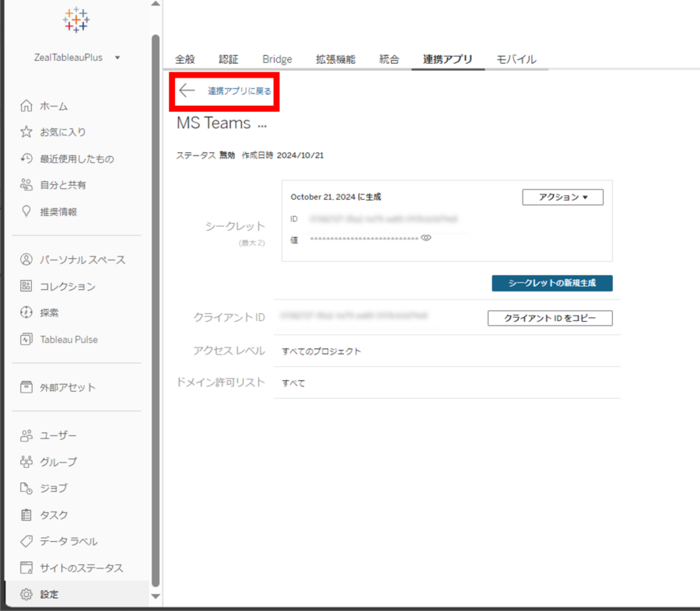Switch to the 統合 tab
Screen dimensions: 700x611
389,59
